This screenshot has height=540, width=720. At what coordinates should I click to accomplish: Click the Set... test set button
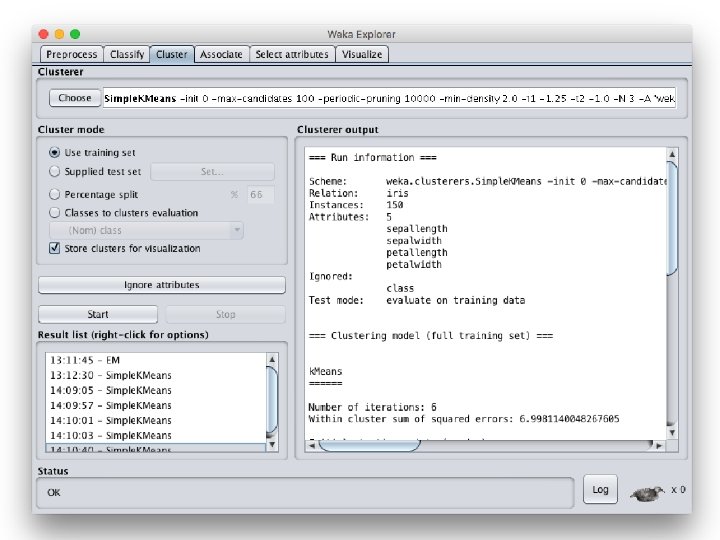coord(212,171)
